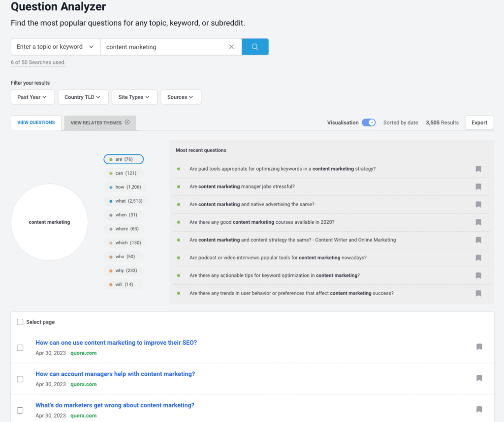Toggle the Visualisation switch
The image size is (504, 422).
coord(369,122)
